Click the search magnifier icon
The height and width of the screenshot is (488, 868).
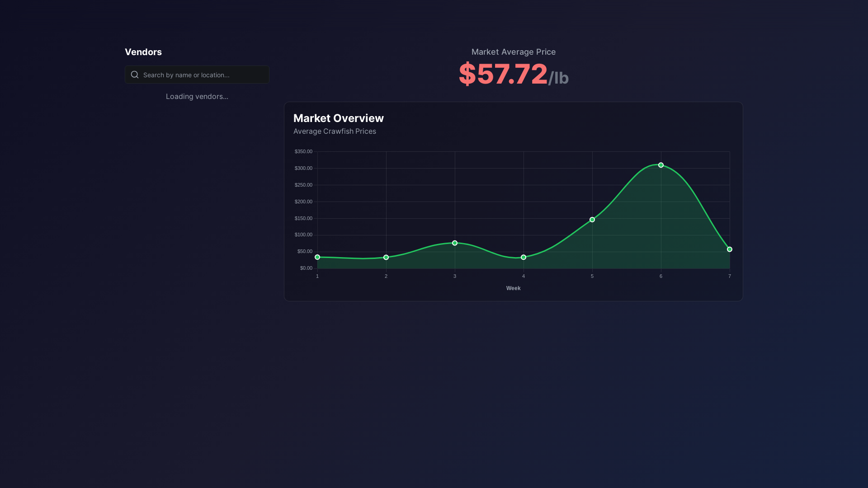(x=135, y=75)
